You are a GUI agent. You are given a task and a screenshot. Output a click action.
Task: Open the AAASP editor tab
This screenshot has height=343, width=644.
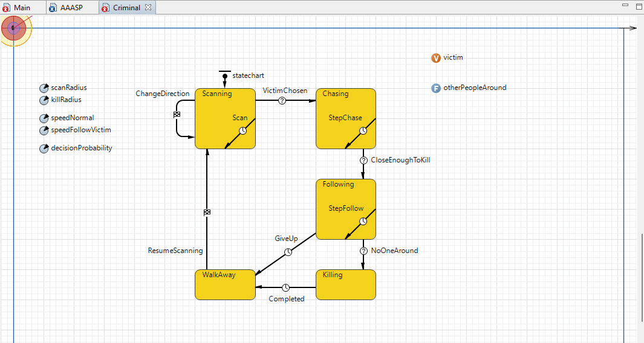pyautogui.click(x=71, y=8)
